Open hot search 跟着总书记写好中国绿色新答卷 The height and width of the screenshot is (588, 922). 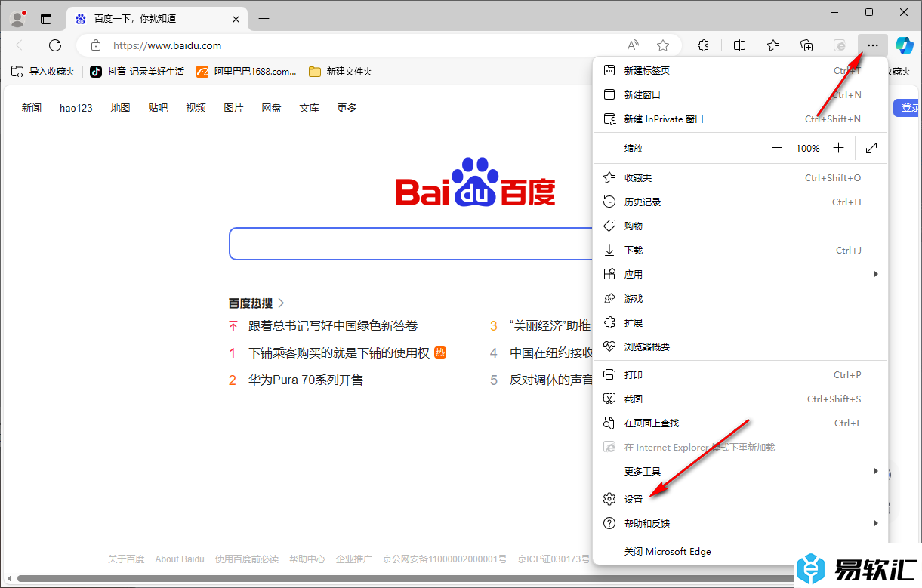click(333, 326)
